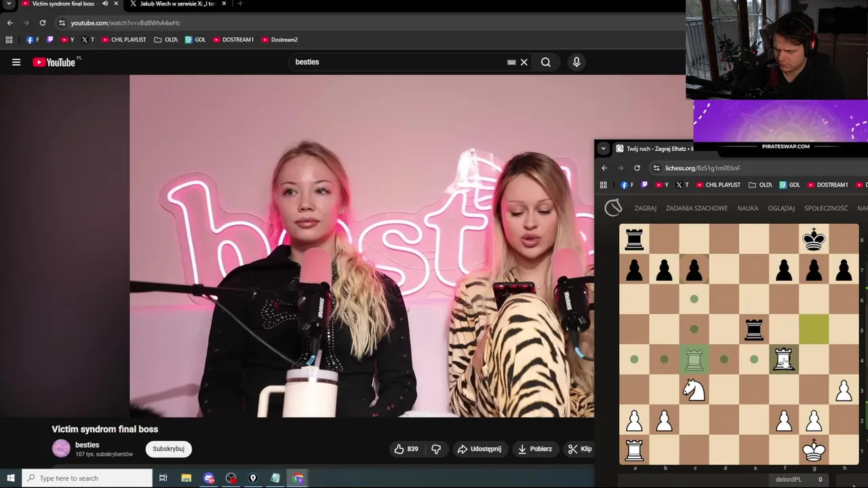Open the DOSTREAM1 bookmark
Viewport: 868px width, 488px height.
click(233, 40)
